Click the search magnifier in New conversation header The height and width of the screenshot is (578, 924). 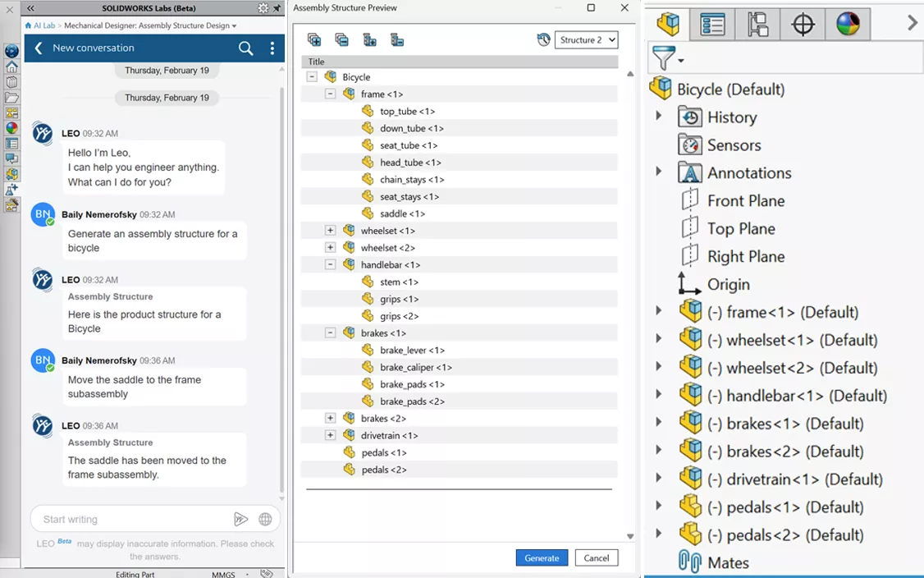click(x=245, y=49)
